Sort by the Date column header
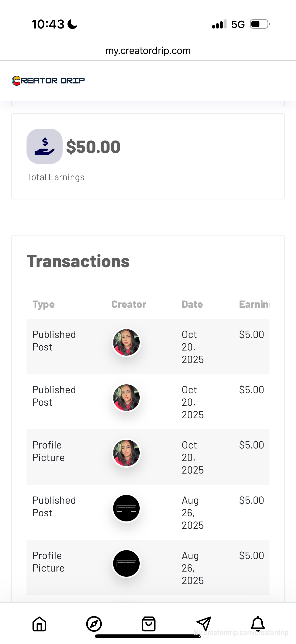The height and width of the screenshot is (644, 296). pyautogui.click(x=192, y=304)
